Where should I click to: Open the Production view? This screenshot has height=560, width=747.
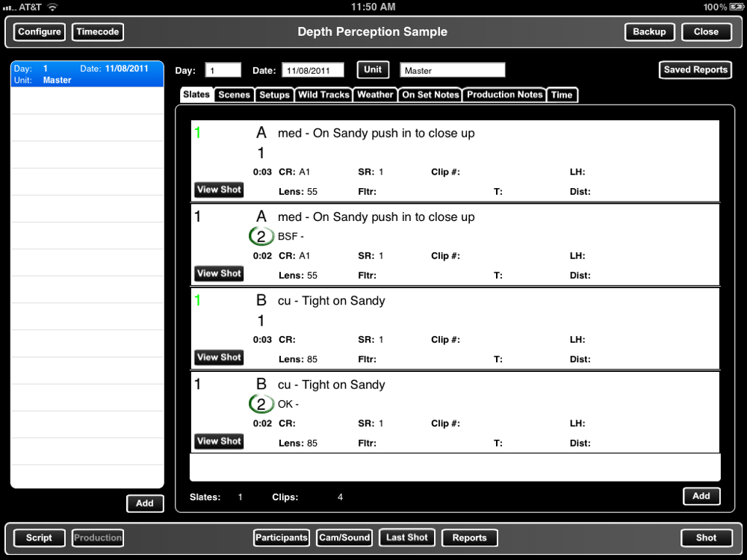coord(98,538)
